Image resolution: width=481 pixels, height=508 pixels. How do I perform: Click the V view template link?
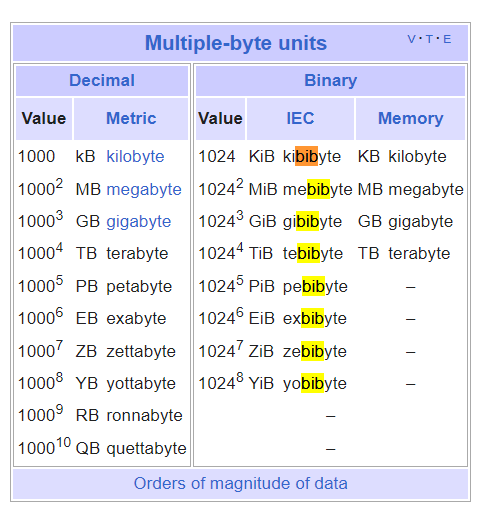click(411, 39)
